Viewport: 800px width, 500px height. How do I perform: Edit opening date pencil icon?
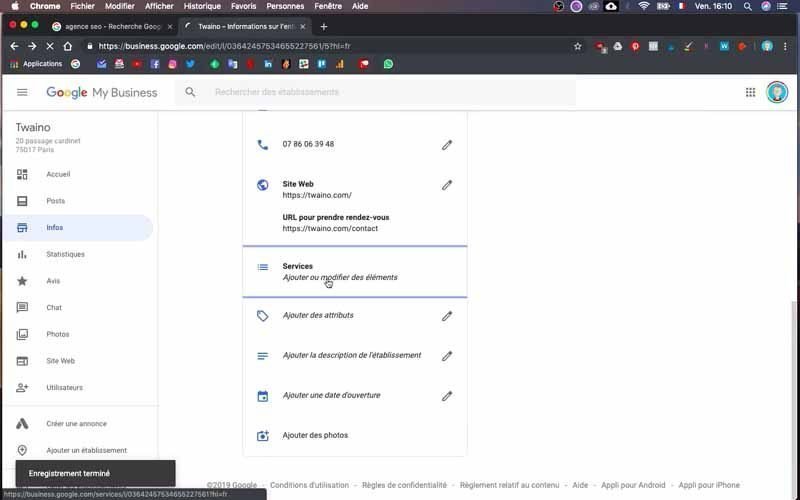point(446,396)
